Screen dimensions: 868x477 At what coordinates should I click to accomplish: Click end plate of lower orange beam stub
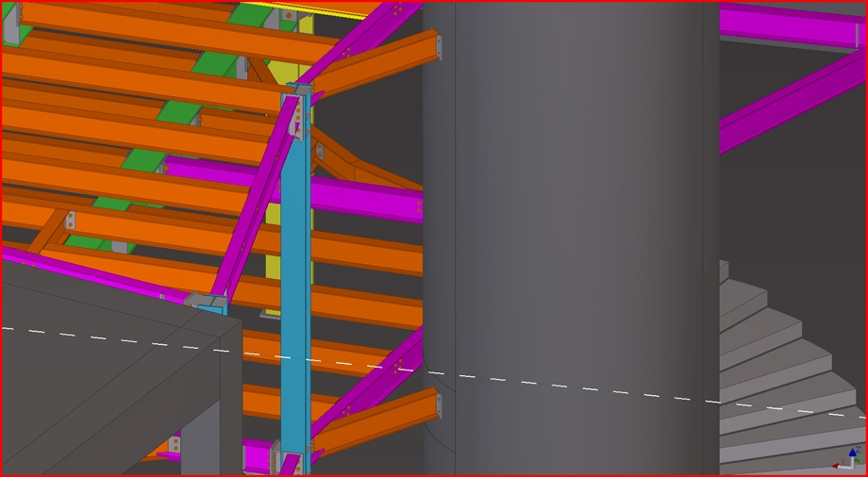point(439,405)
